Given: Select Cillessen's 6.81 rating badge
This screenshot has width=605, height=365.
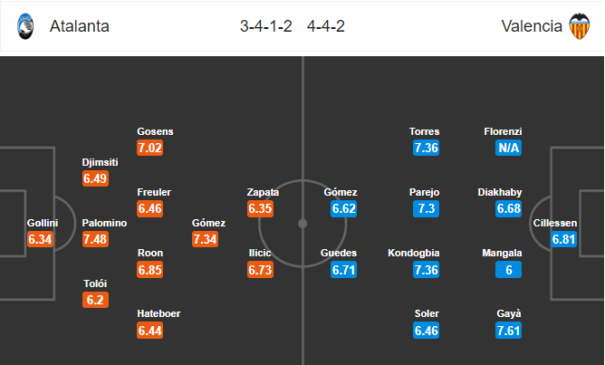Looking at the screenshot, I should tap(564, 239).
